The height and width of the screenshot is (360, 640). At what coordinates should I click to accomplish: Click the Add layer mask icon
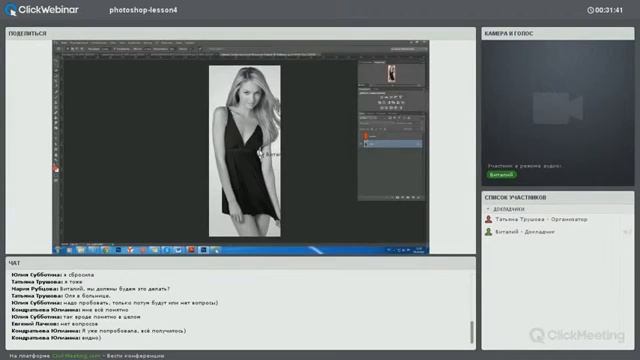point(397,198)
